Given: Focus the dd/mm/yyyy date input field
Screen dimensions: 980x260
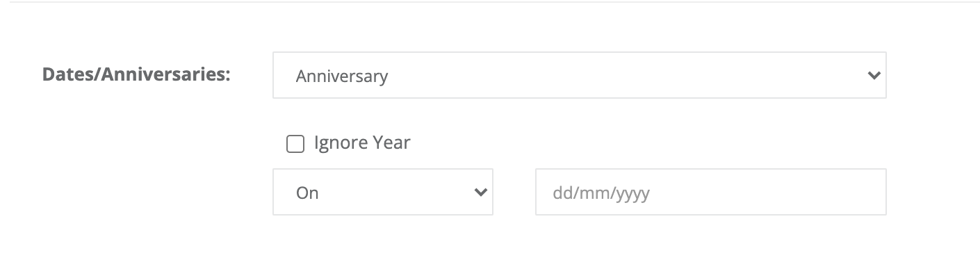Looking at the screenshot, I should (710, 192).
